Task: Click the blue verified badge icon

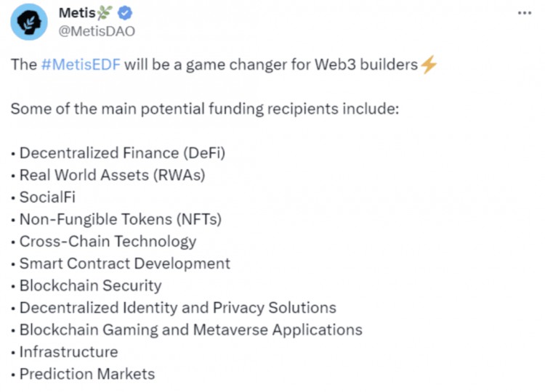Action: [x=125, y=13]
